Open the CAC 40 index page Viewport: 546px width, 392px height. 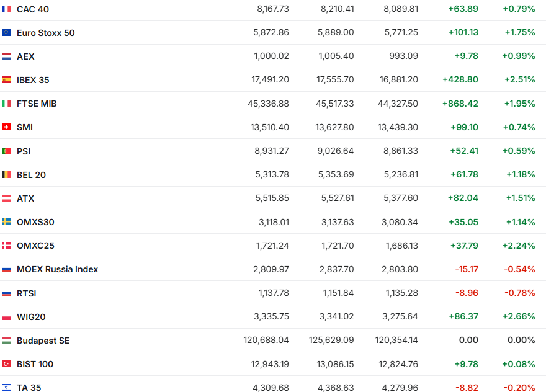(x=33, y=9)
